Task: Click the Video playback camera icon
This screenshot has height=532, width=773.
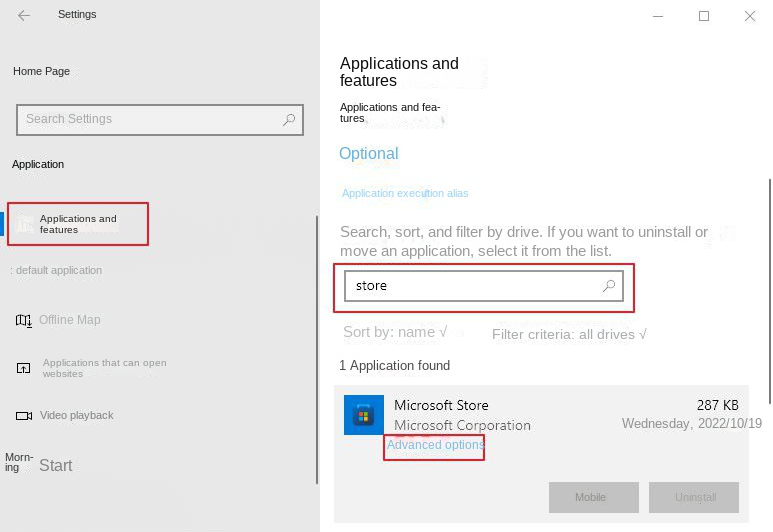Action: 23,415
